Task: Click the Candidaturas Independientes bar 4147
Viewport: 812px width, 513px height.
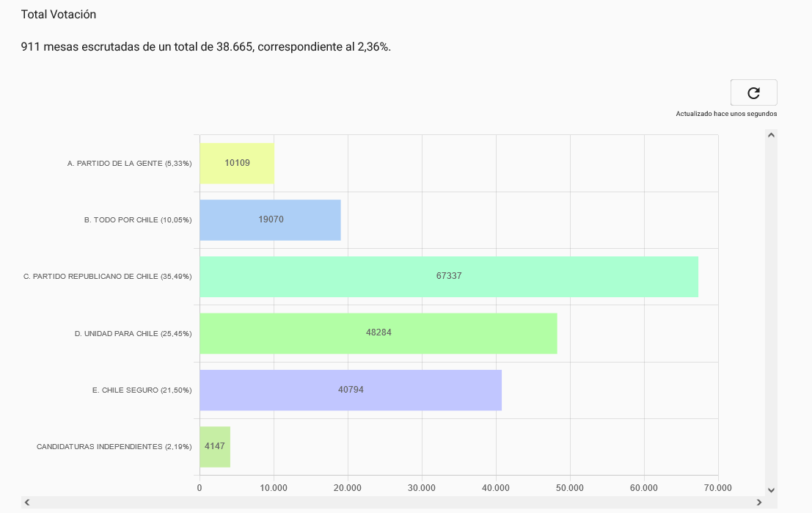Action: click(x=215, y=447)
